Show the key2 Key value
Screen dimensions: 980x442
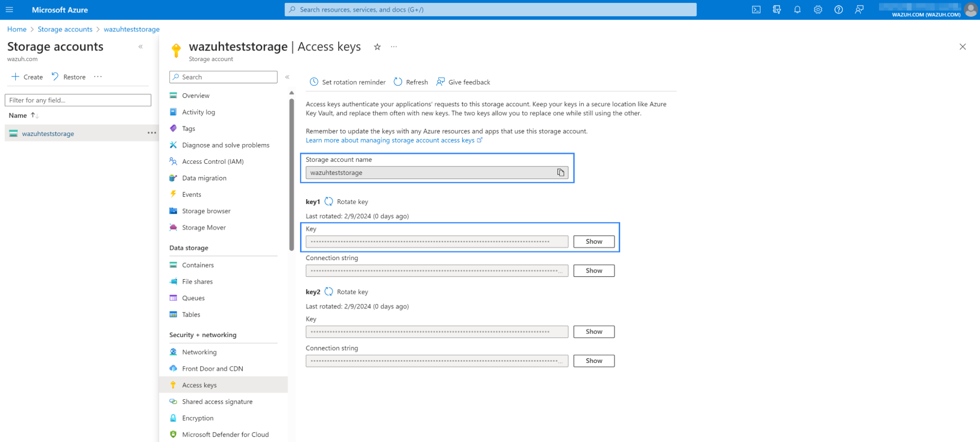tap(593, 332)
